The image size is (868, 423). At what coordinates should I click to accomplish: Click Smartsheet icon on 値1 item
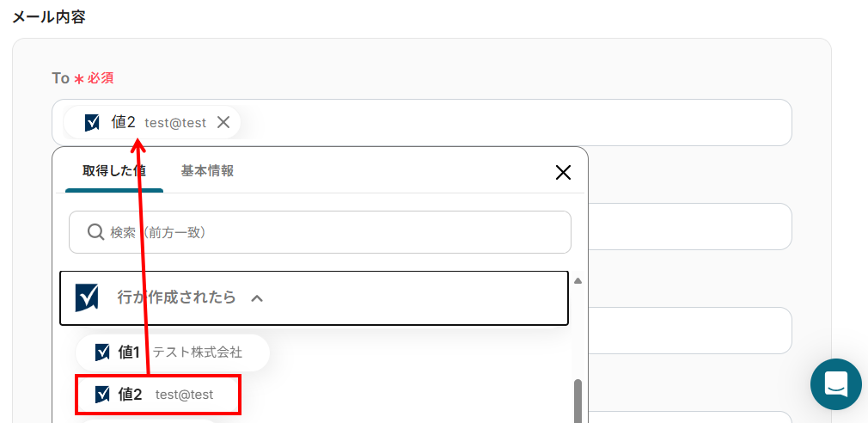(x=102, y=352)
